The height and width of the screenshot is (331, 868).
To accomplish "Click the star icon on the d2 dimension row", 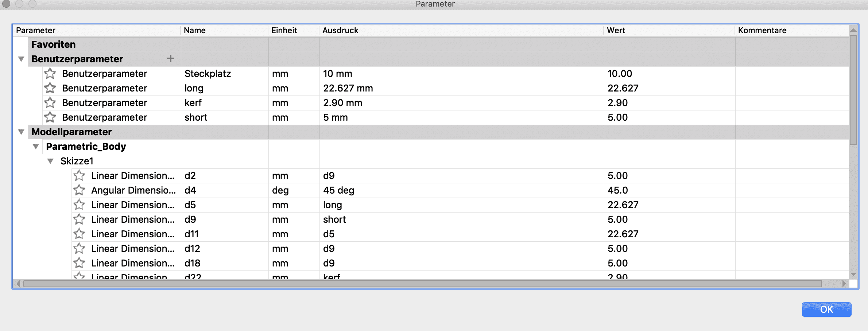I will click(x=79, y=176).
